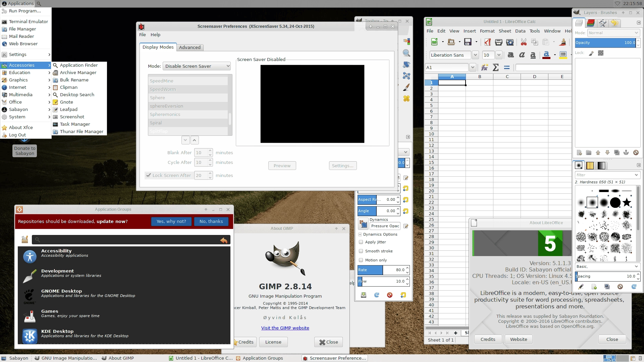
Task: Open the layer Mode Normal dropdown
Action: pyautogui.click(x=613, y=33)
